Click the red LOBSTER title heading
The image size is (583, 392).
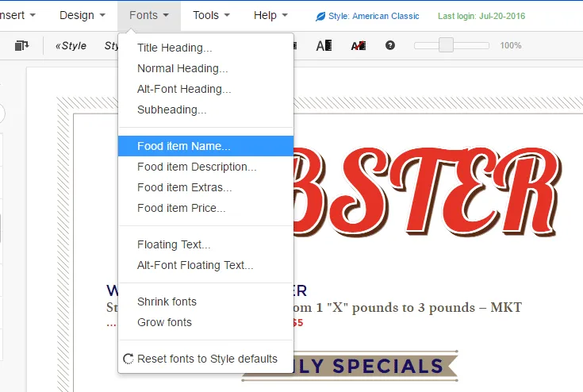pyautogui.click(x=426, y=193)
